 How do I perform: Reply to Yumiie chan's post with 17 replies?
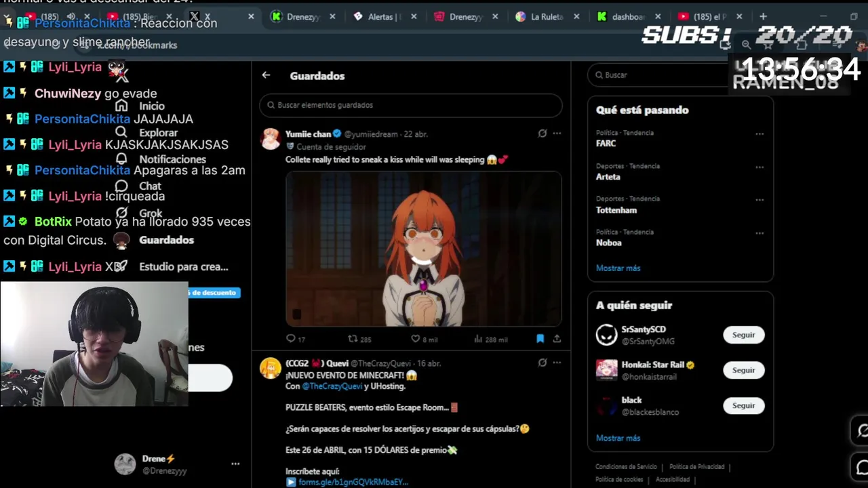[296, 339]
